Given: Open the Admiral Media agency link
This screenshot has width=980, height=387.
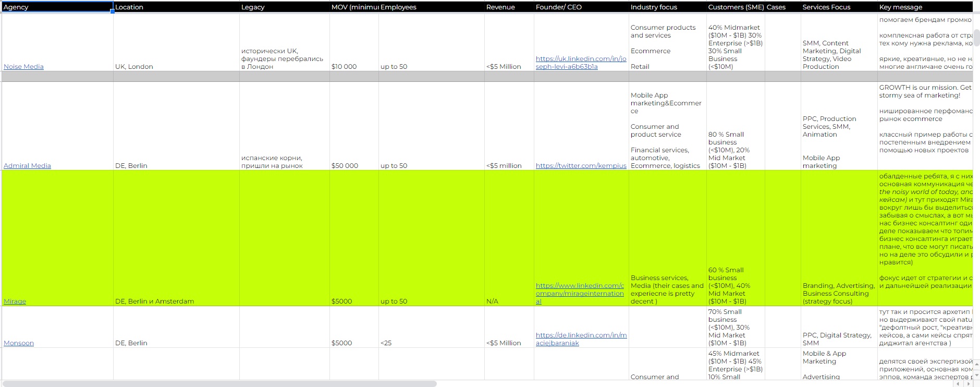Looking at the screenshot, I should point(27,166).
